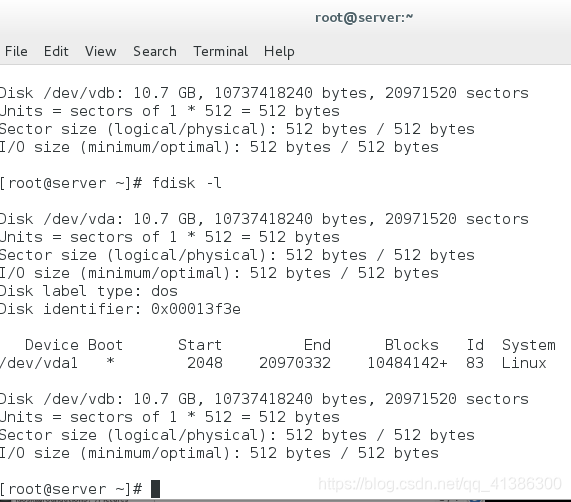Image resolution: width=571 pixels, height=502 pixels.
Task: Open the Terminal menu
Action: [220, 51]
